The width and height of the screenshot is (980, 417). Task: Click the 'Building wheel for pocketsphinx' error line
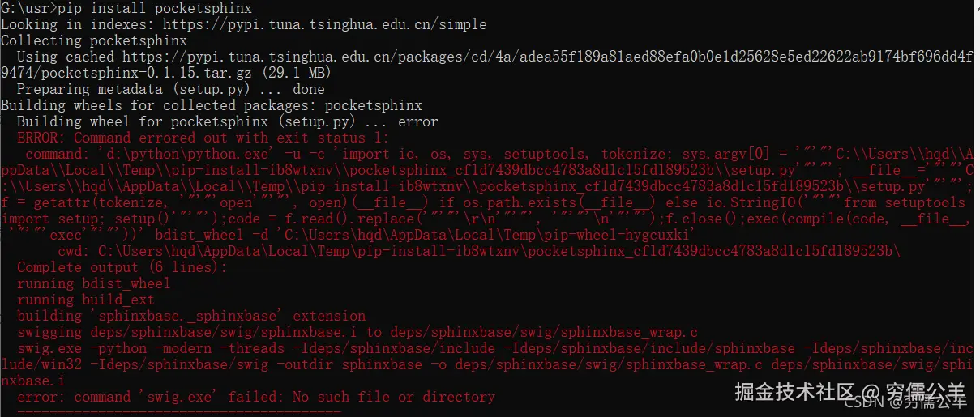pyautogui.click(x=227, y=121)
